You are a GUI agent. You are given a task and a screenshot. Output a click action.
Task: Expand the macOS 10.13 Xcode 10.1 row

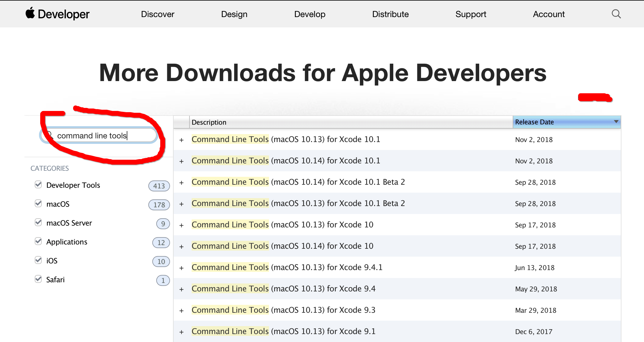182,140
